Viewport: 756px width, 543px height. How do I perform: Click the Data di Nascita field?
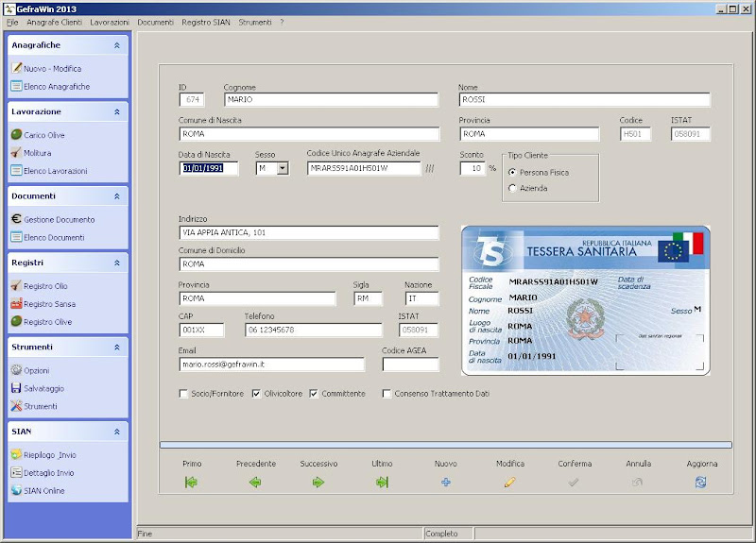pos(208,168)
